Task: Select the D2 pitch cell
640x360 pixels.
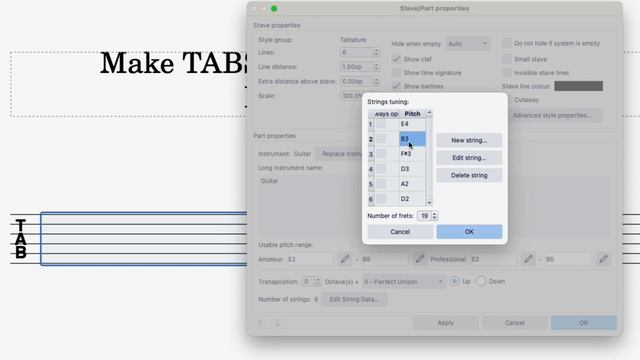Action: point(412,199)
